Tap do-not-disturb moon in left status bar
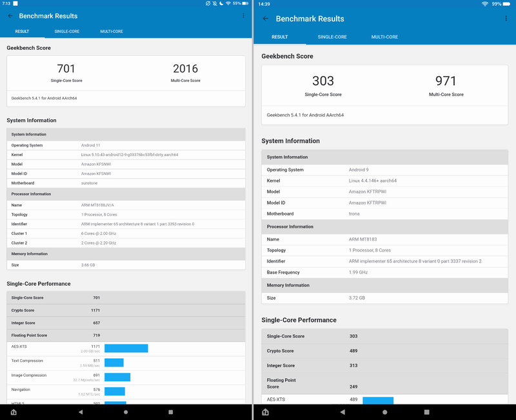Image resolution: width=516 pixels, height=420 pixels. coord(221,3)
